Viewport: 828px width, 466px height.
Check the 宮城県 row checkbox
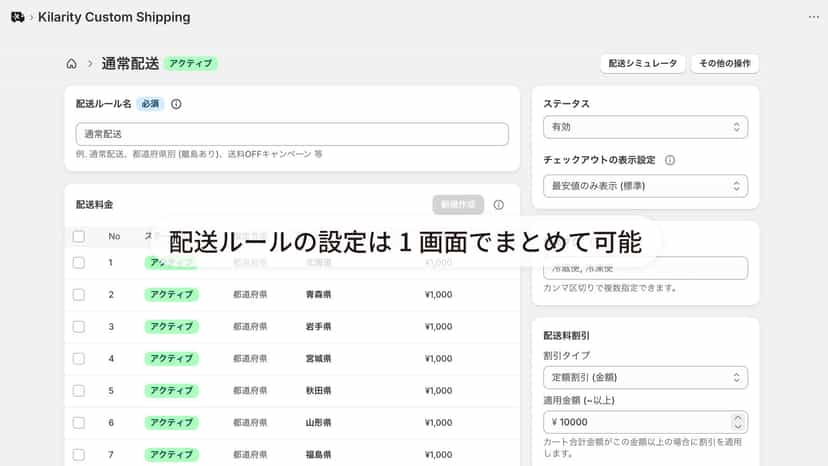pyautogui.click(x=79, y=359)
